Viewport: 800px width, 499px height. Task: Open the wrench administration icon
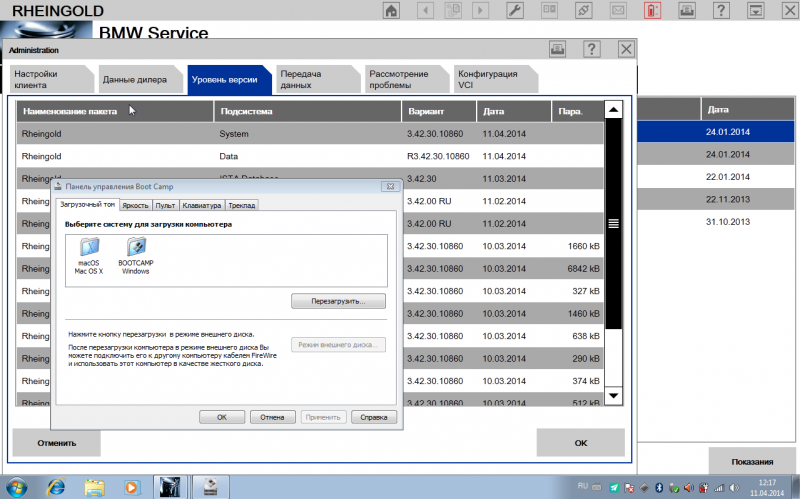[x=515, y=10]
